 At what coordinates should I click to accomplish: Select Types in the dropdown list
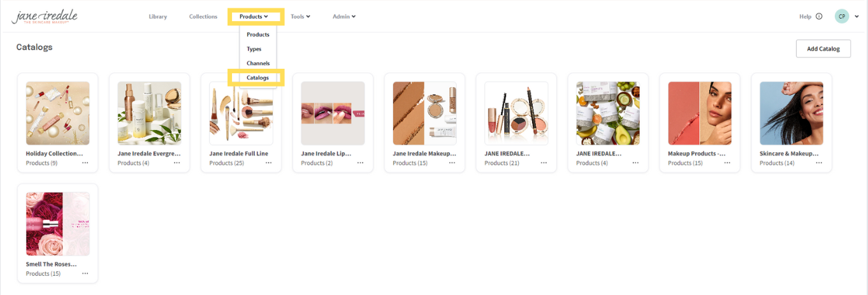[x=254, y=49]
